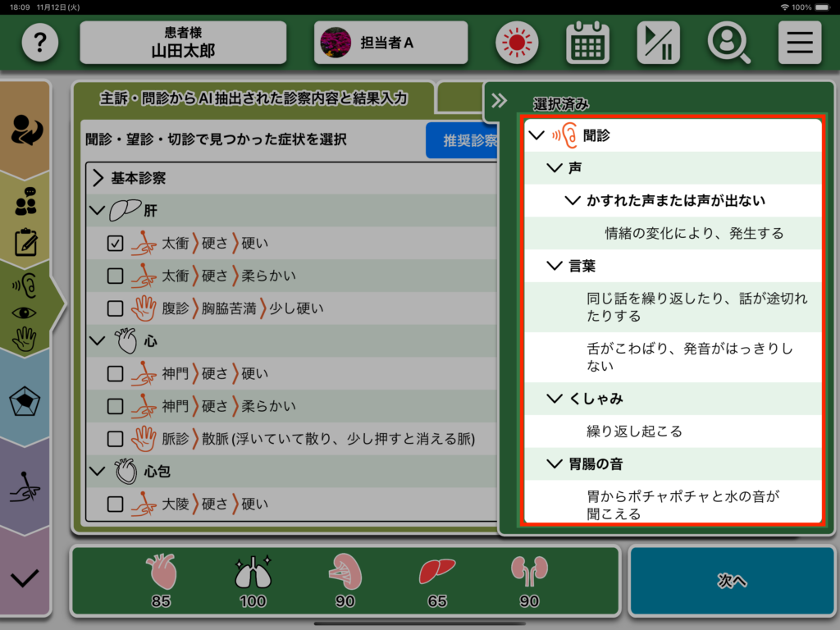Check the 腹診 胸脇苦満 少し硬い checkbox
840x630 pixels.
(x=116, y=308)
